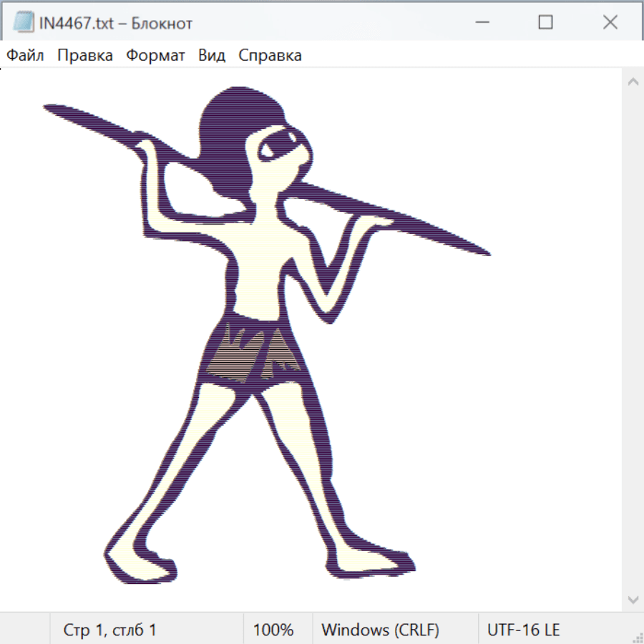This screenshot has width=644, height=644.
Task: Open the Вид menu
Action: click(x=212, y=56)
